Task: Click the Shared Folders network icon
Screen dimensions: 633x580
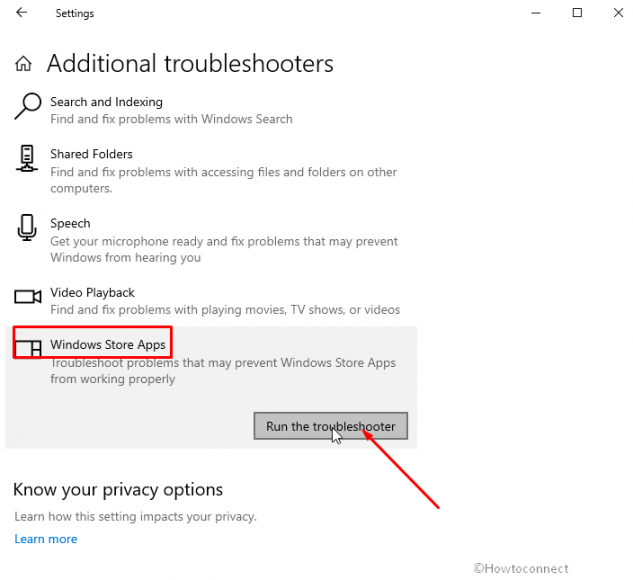Action: coord(27,158)
